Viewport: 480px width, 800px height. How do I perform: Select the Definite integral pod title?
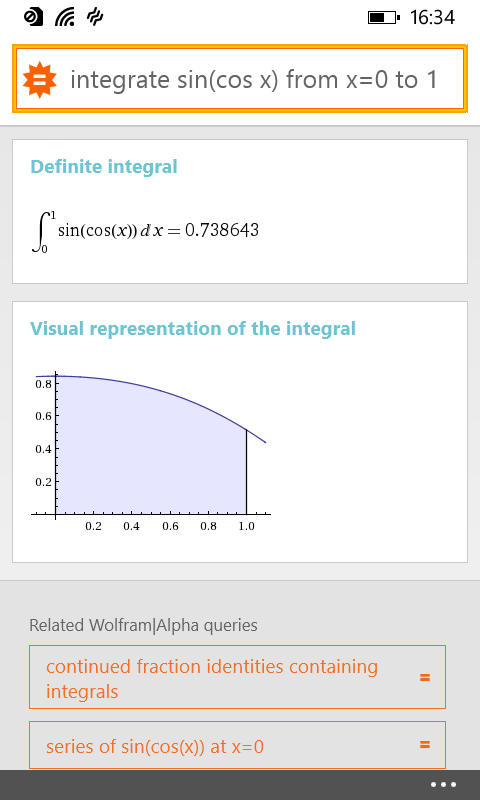pyautogui.click(x=104, y=167)
